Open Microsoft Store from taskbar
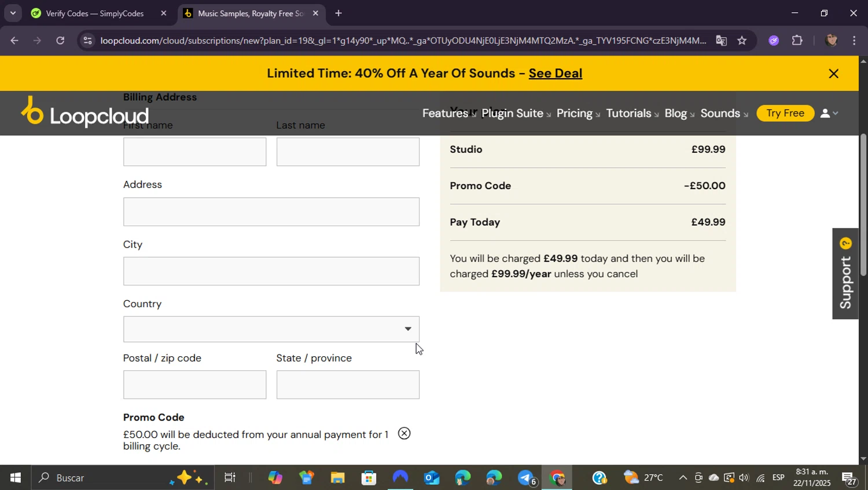This screenshot has height=490, width=868. coord(369,478)
